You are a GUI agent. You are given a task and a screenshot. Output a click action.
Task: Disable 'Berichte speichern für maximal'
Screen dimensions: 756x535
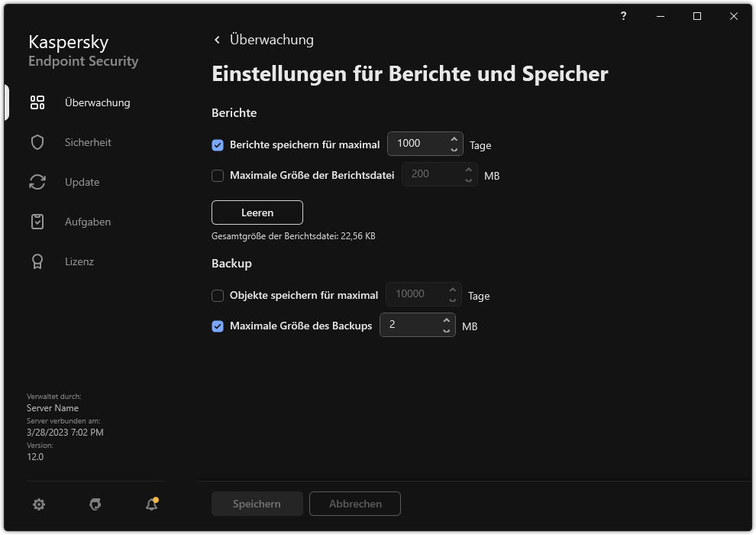tap(218, 144)
